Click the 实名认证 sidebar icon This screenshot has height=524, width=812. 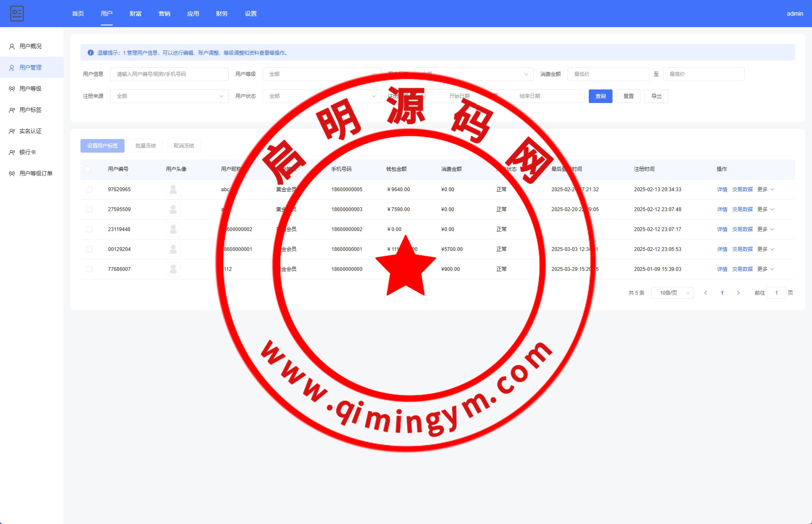pyautogui.click(x=12, y=131)
